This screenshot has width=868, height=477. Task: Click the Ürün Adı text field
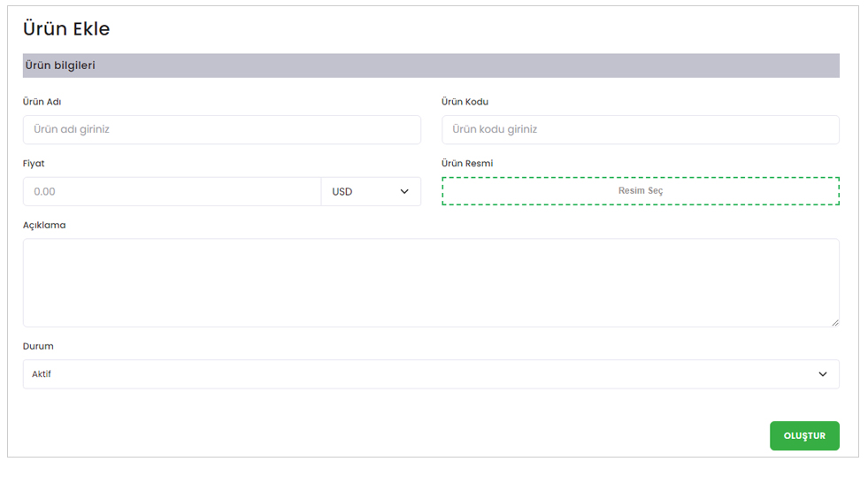click(221, 129)
